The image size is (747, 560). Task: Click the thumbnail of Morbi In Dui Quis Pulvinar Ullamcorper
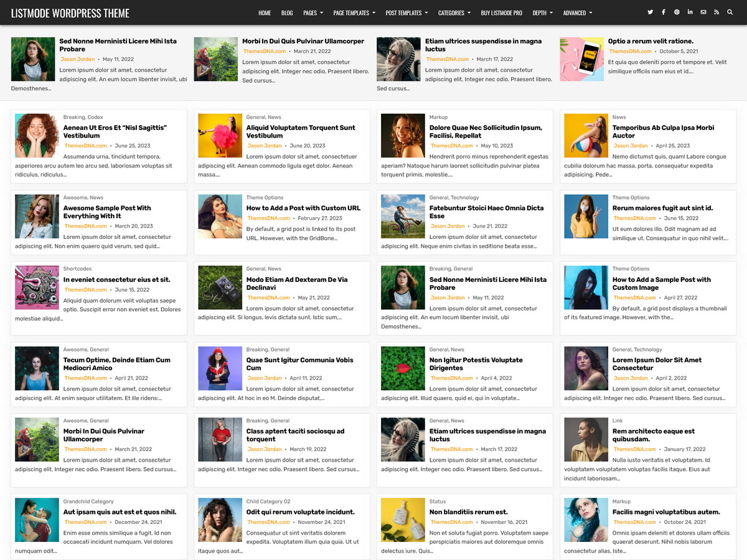pyautogui.click(x=37, y=439)
